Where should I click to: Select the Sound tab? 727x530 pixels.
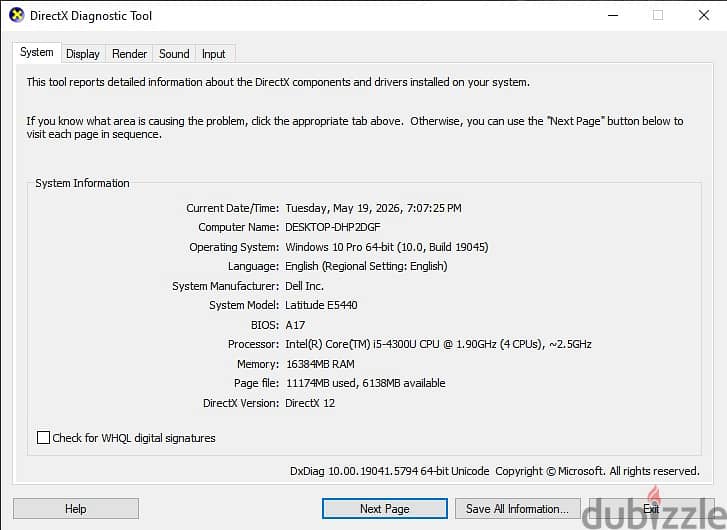click(174, 54)
